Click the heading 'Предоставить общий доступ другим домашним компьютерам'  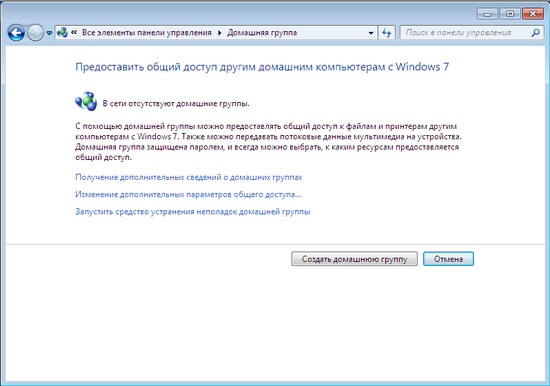(x=230, y=67)
